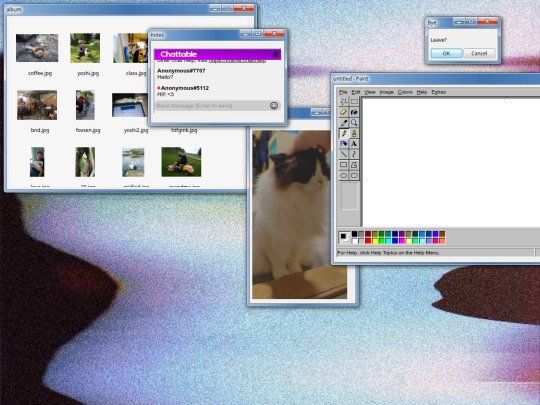Choose the Rounded Rectangle tool

coord(354,176)
